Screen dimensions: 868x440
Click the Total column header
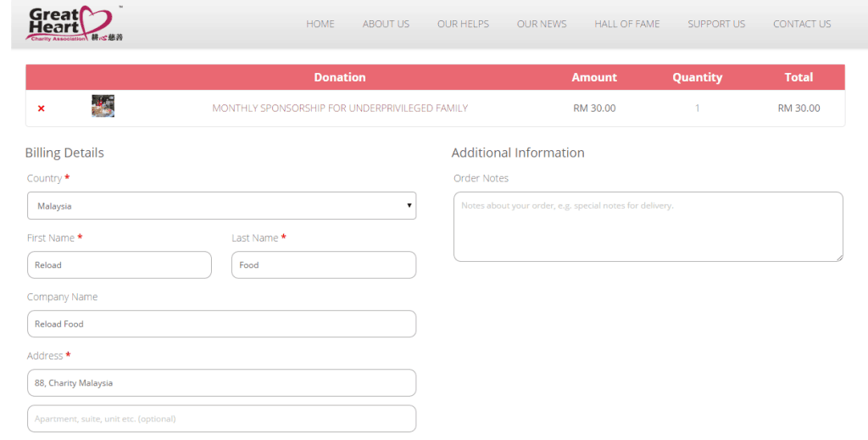point(798,77)
